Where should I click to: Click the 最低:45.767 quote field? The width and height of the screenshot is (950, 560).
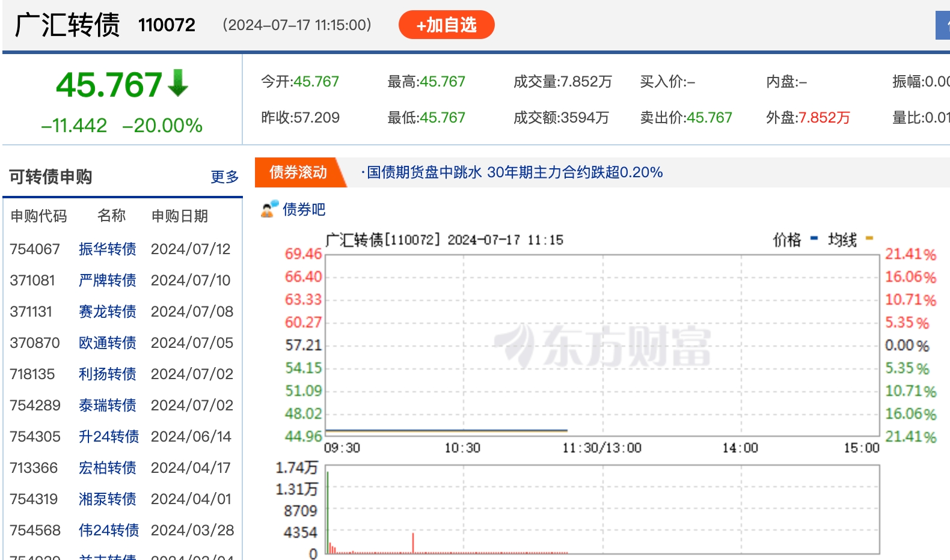point(426,118)
